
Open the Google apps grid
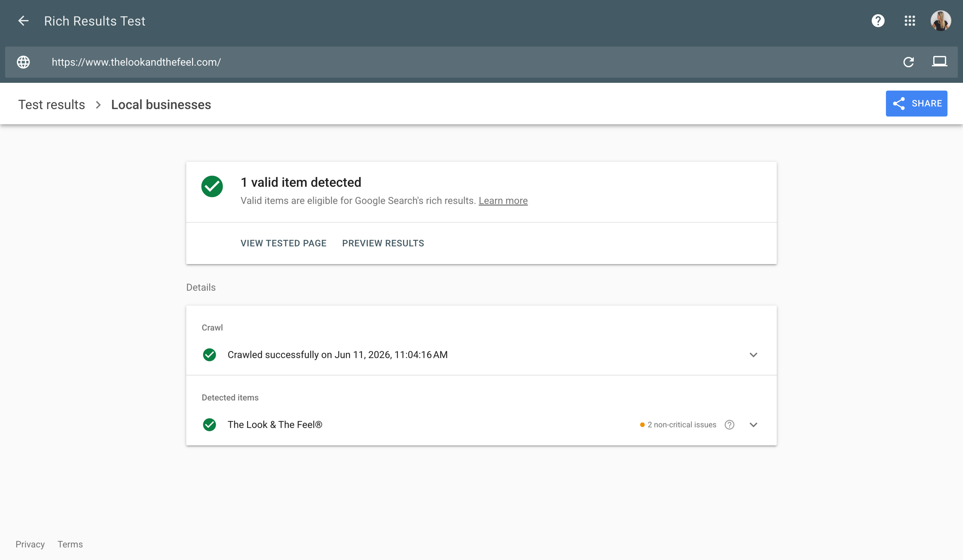(909, 21)
